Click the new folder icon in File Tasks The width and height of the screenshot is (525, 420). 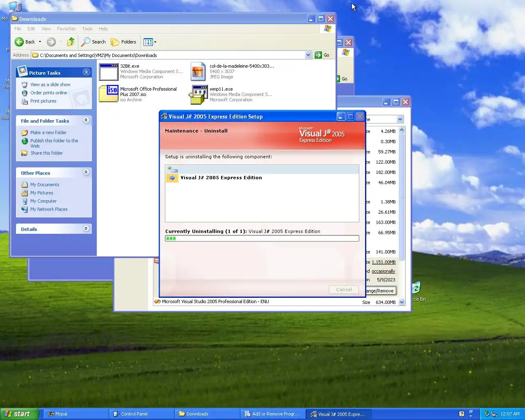click(25, 132)
